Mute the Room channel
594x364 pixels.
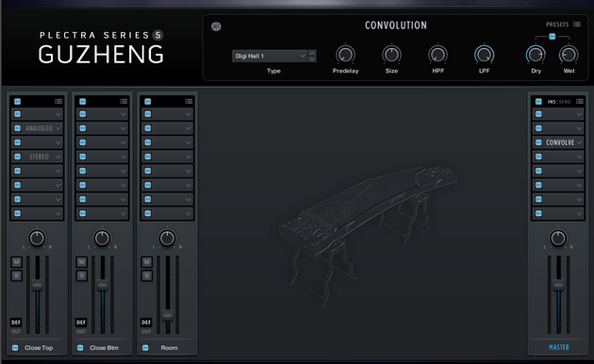pyautogui.click(x=146, y=262)
